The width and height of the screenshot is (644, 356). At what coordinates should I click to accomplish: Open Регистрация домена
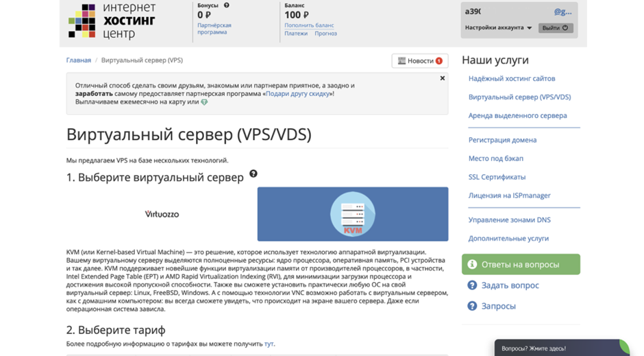click(502, 140)
